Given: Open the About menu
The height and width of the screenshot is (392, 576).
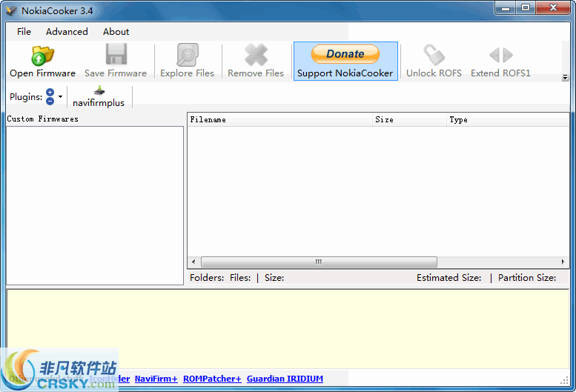Looking at the screenshot, I should click(116, 32).
